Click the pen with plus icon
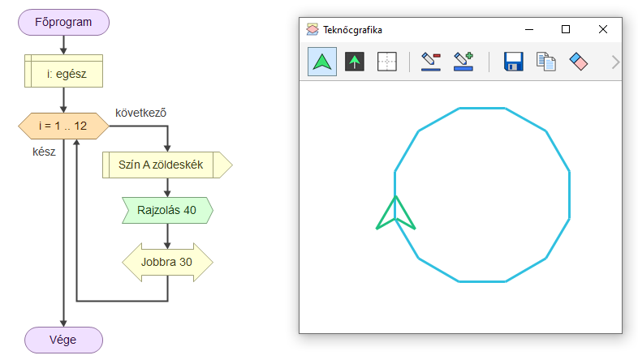Viewport: 638px width, 364px height. (463, 62)
